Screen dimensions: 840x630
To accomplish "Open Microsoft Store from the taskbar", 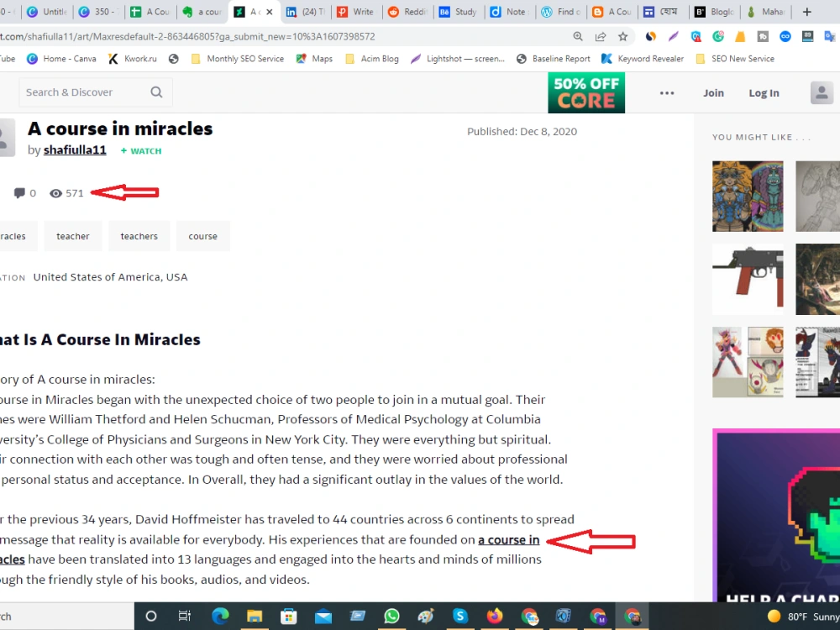I will click(x=289, y=616).
